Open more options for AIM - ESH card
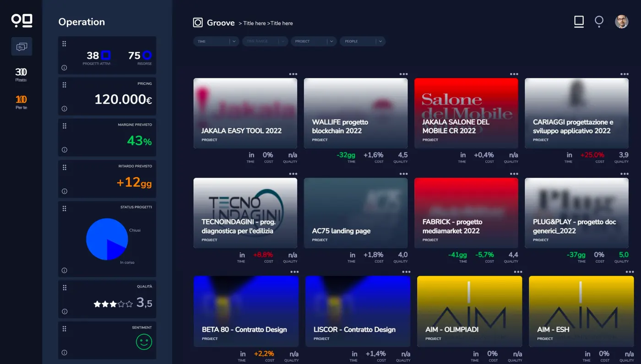Image resolution: width=641 pixels, height=364 pixels. 630,272
